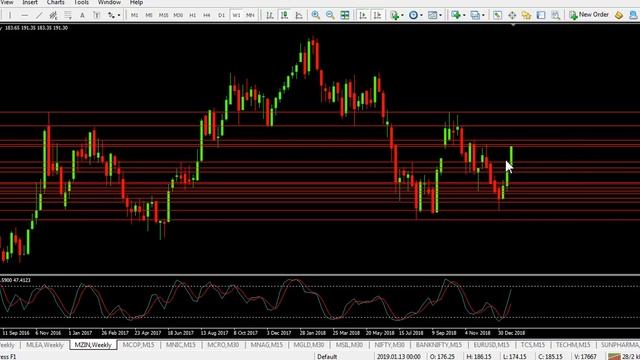Switch to MCRO,M30 chart tab
Viewport: 640px width, 360px height.
point(223,345)
